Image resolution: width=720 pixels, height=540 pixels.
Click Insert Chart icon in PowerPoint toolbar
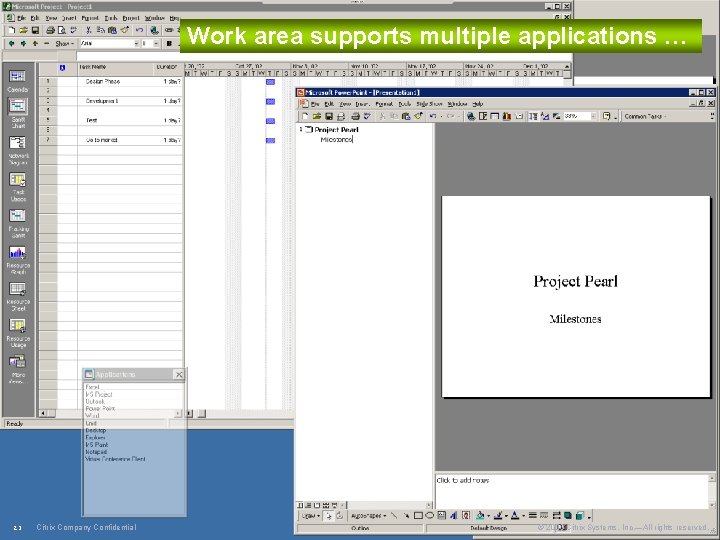point(506,117)
